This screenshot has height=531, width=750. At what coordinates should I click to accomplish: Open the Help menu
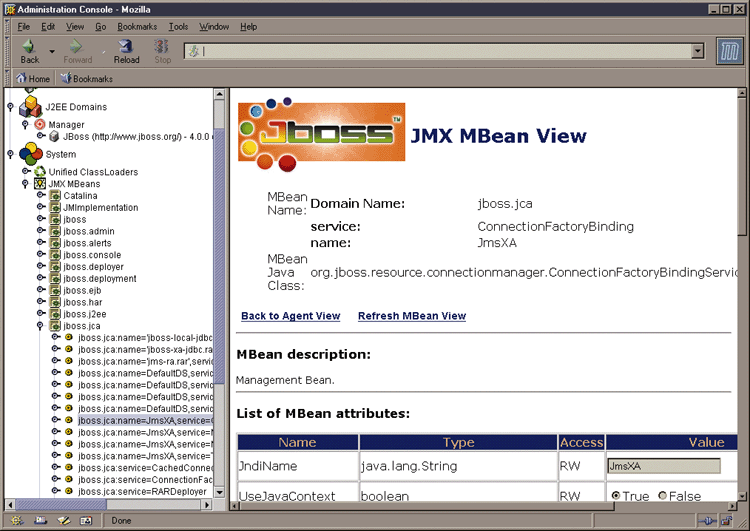pos(248,27)
